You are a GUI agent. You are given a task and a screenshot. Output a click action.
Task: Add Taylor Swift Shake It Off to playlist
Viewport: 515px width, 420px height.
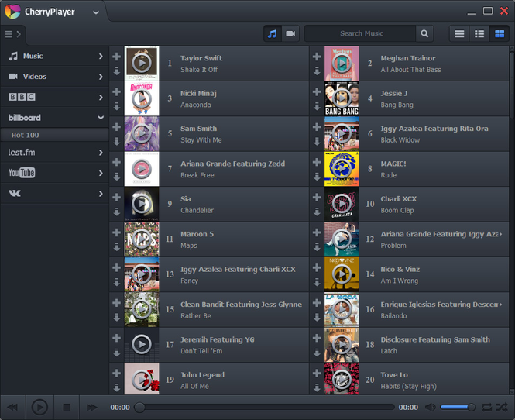pyautogui.click(x=117, y=57)
